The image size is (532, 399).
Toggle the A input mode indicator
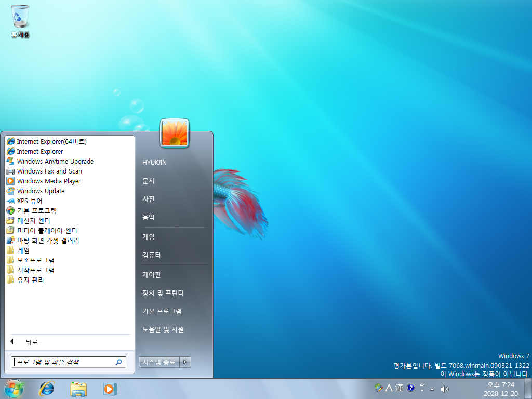pyautogui.click(x=389, y=388)
